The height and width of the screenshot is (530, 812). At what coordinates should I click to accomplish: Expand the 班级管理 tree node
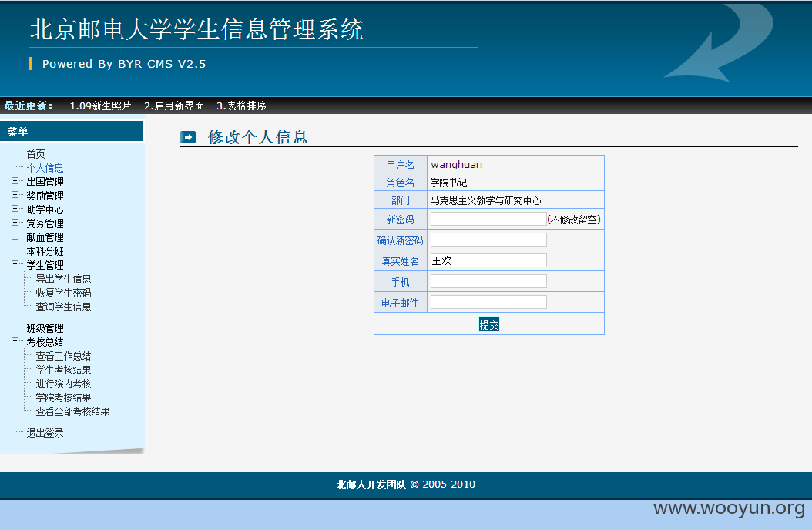15,327
